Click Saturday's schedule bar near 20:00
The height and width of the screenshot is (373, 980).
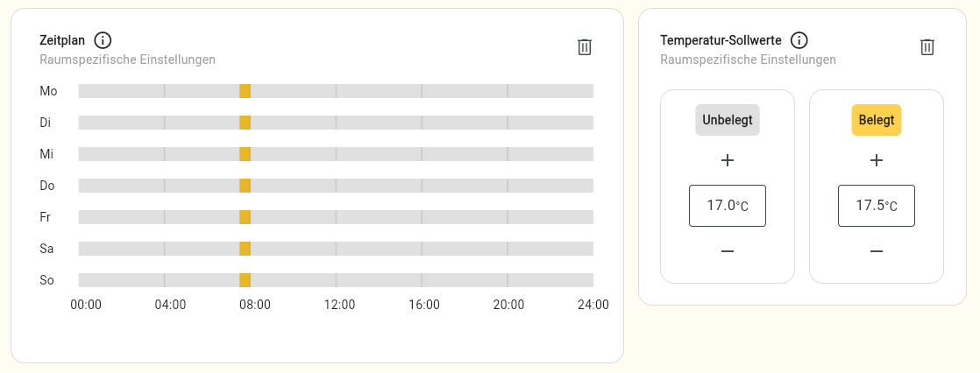click(508, 249)
